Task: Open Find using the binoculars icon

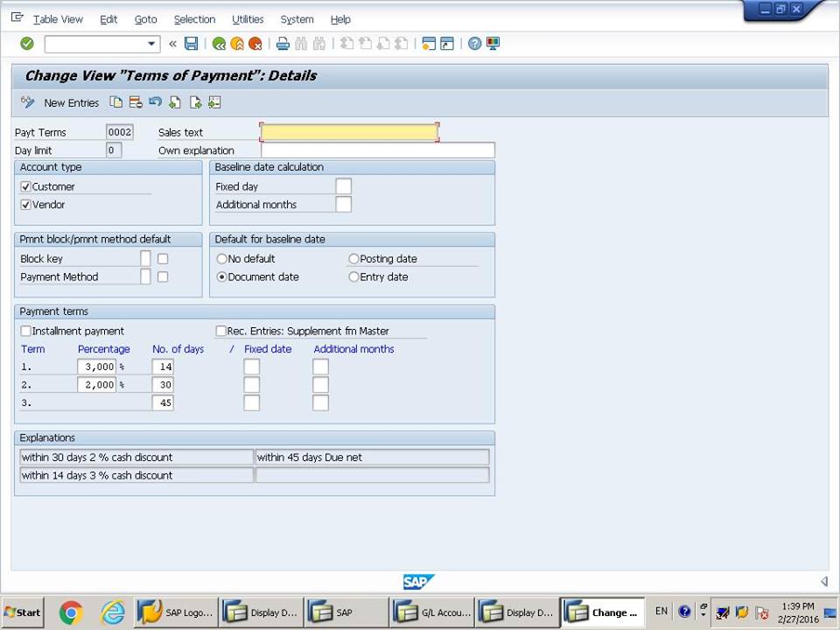Action: click(x=301, y=44)
